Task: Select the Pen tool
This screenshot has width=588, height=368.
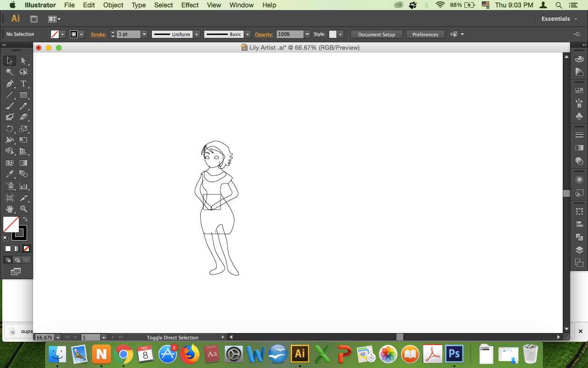Action: (x=10, y=84)
